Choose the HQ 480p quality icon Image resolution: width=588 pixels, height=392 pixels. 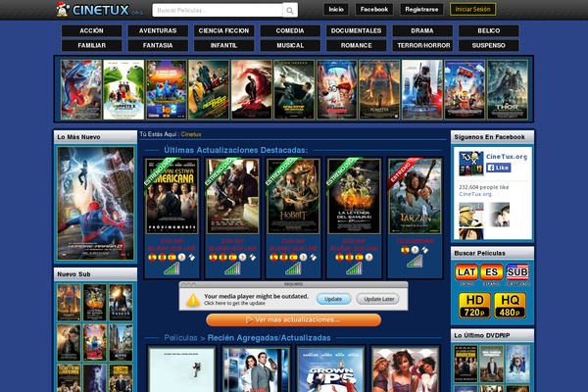pos(510,306)
